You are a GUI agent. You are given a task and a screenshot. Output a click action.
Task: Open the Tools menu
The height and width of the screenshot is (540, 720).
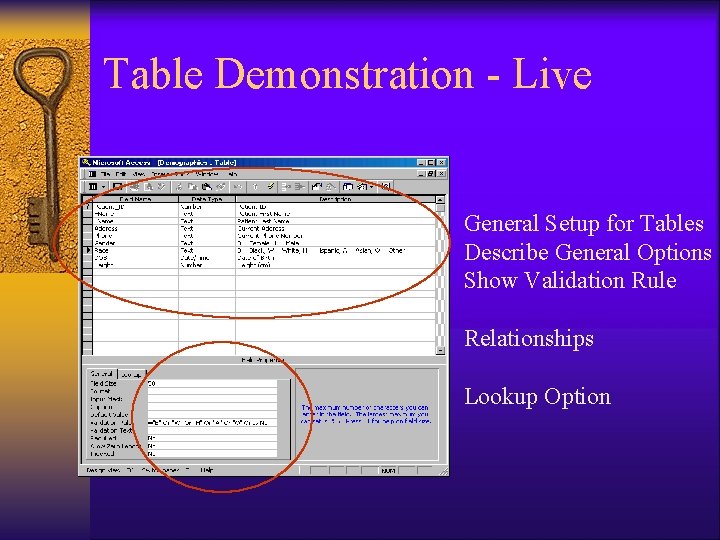[181, 174]
